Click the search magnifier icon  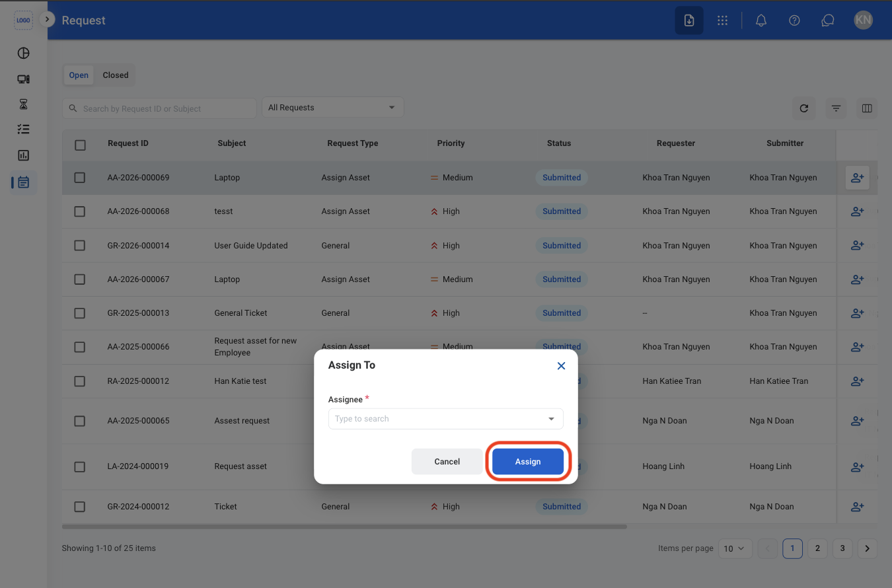pyautogui.click(x=73, y=108)
